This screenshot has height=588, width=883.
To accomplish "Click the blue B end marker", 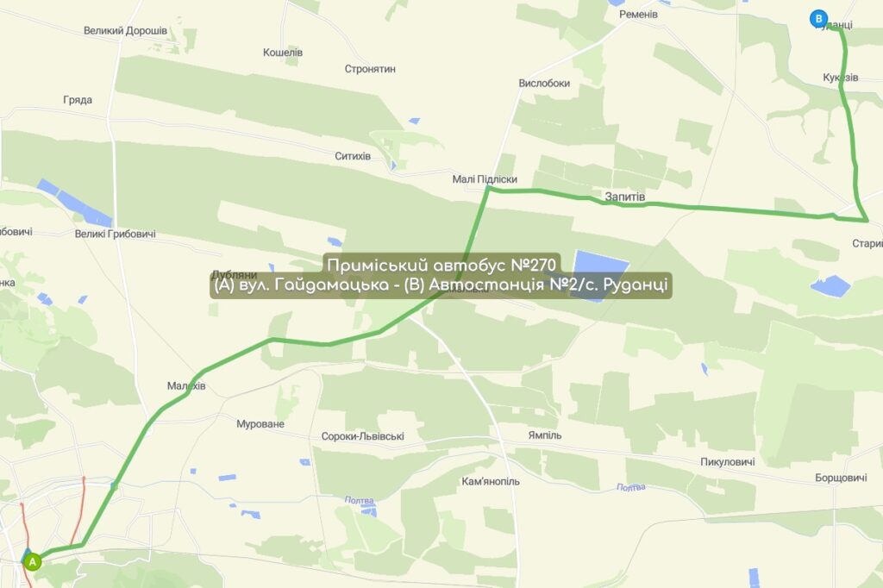I will (818, 19).
